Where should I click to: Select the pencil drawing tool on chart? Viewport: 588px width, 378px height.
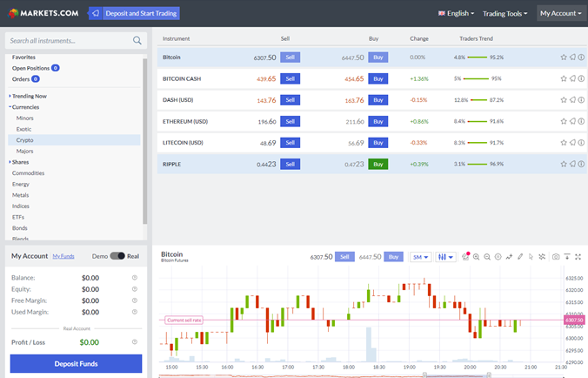[520, 257]
